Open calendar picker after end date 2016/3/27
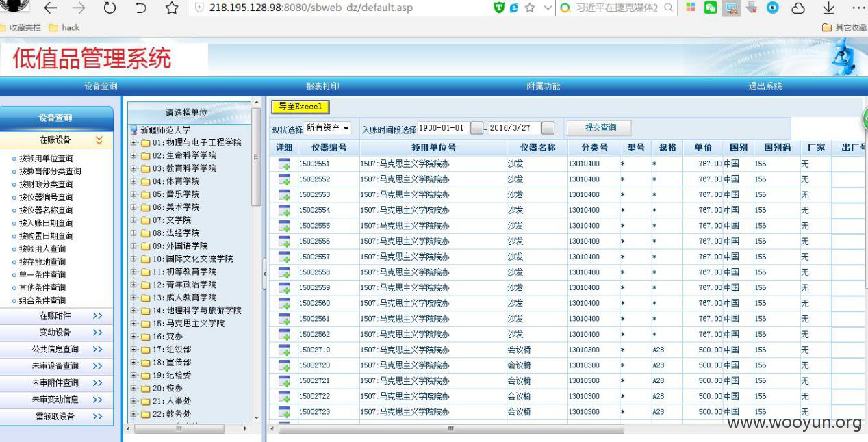The height and width of the screenshot is (442, 868). click(548, 128)
